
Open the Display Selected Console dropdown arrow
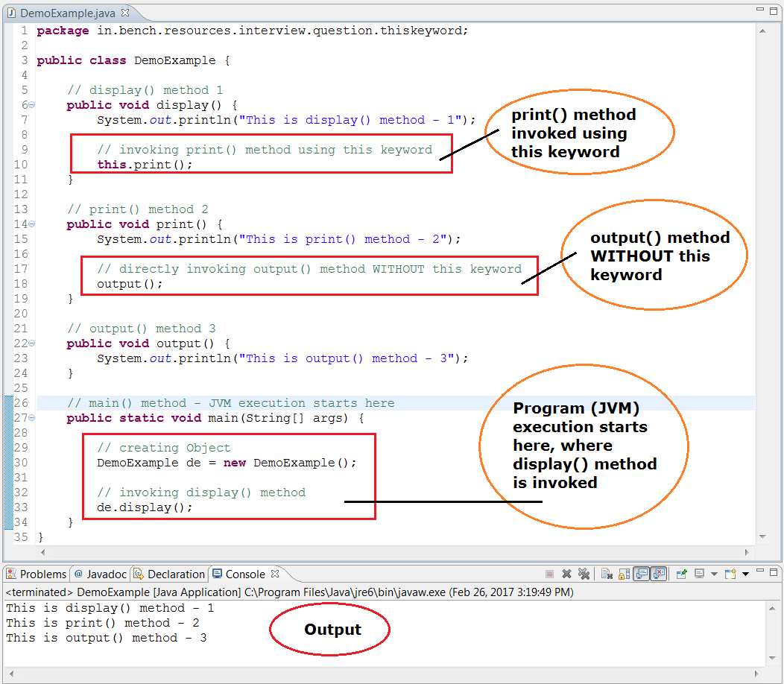tap(714, 574)
